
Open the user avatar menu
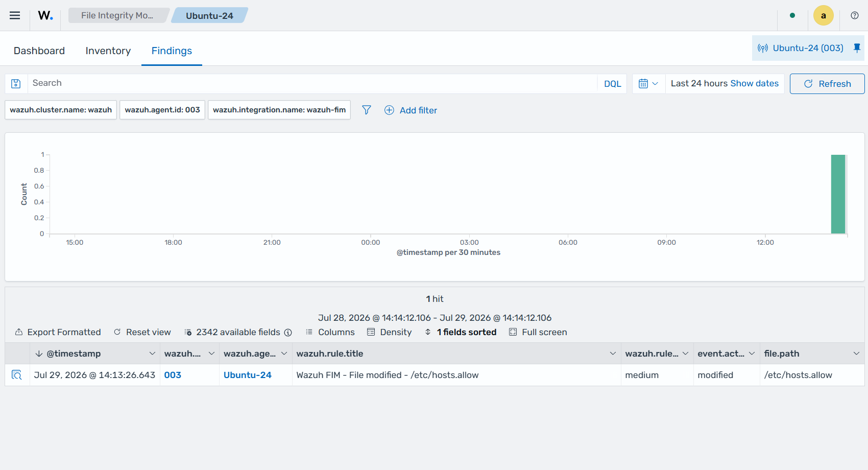[x=824, y=15]
